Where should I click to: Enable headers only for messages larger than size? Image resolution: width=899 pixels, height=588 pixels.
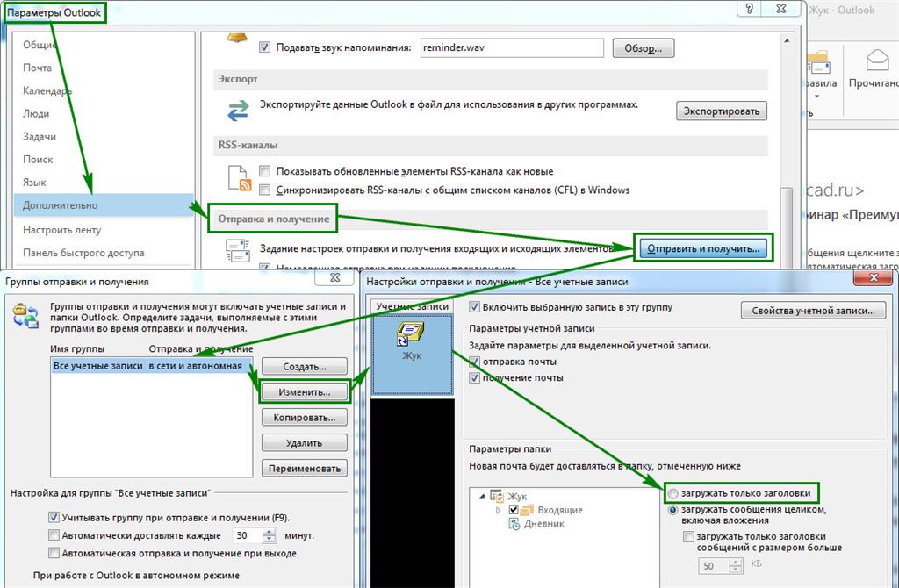point(688,536)
